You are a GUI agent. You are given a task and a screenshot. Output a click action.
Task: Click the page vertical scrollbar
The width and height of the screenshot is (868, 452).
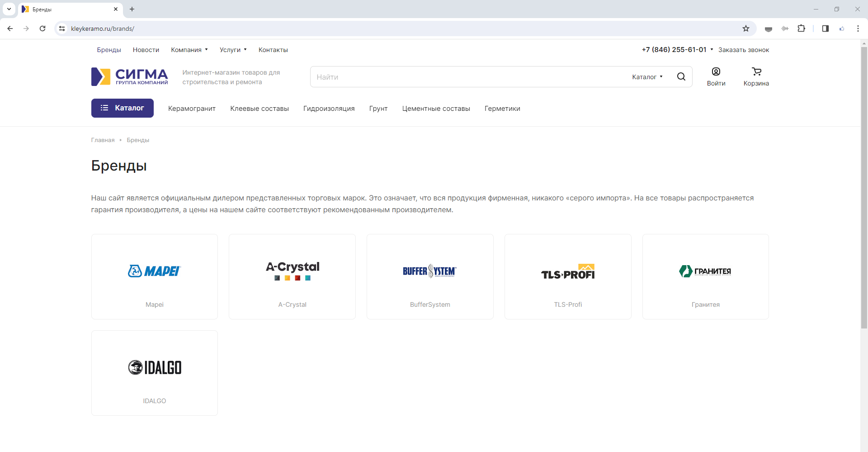point(864,188)
